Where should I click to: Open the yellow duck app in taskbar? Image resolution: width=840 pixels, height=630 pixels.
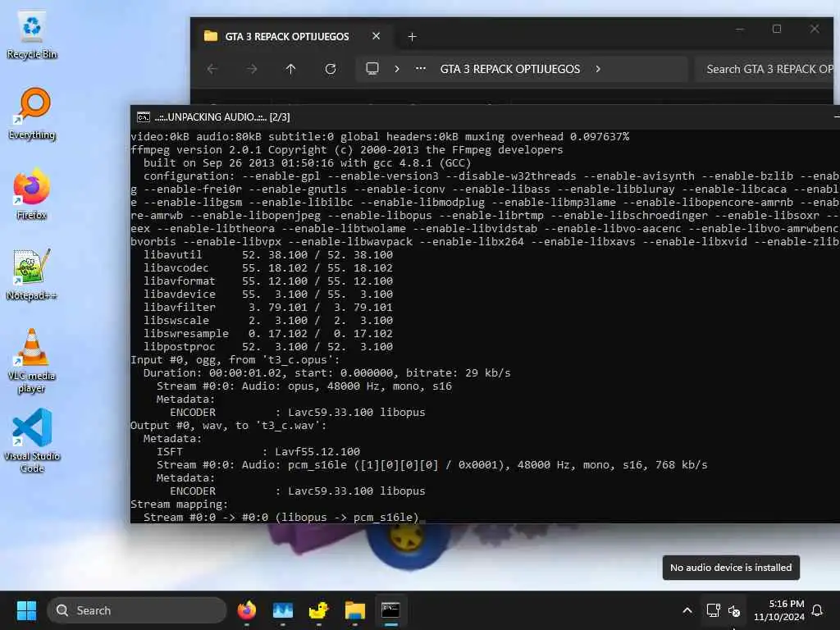click(x=319, y=610)
